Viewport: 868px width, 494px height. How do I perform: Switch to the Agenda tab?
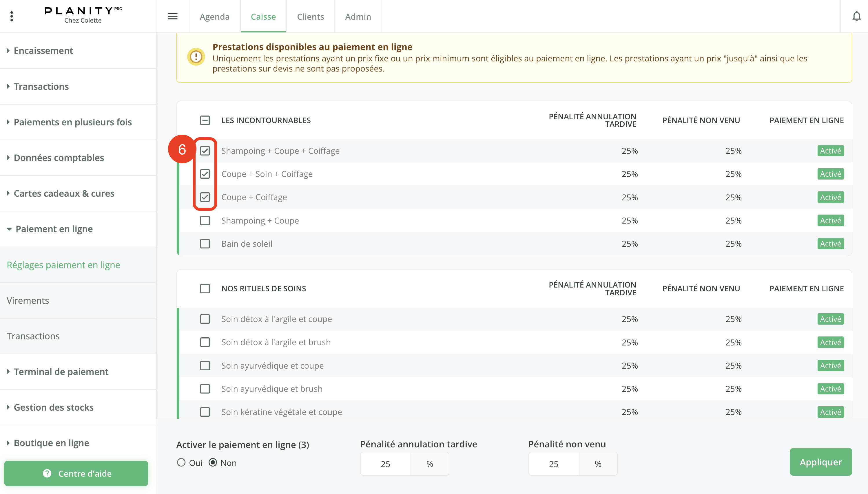point(215,16)
